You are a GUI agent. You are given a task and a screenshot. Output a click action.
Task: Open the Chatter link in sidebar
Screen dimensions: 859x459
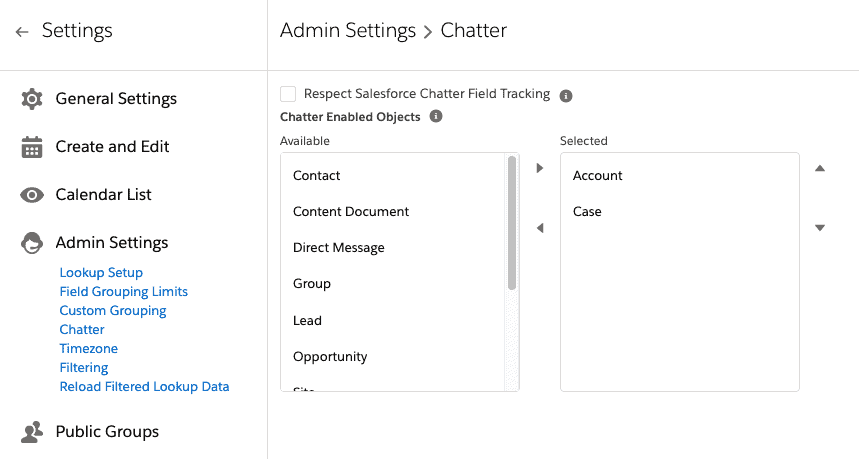pyautogui.click(x=82, y=329)
